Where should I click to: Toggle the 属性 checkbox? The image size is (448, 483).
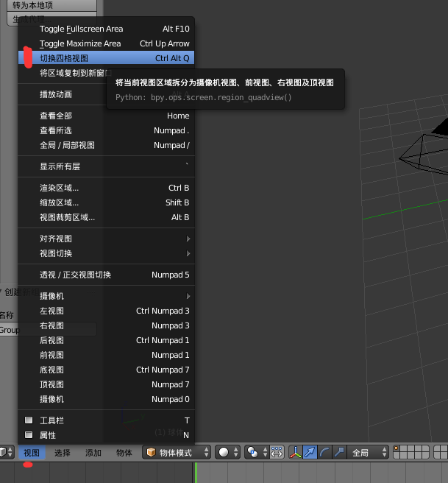(x=29, y=434)
